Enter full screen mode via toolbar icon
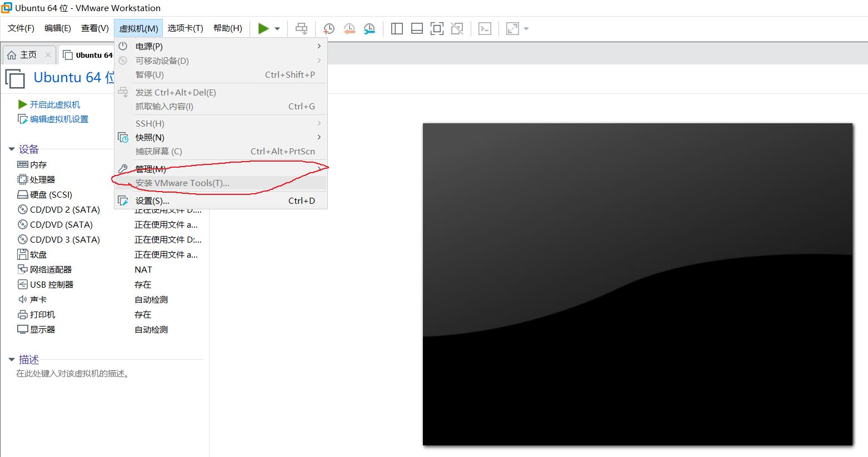This screenshot has width=868, height=457. coord(437,28)
